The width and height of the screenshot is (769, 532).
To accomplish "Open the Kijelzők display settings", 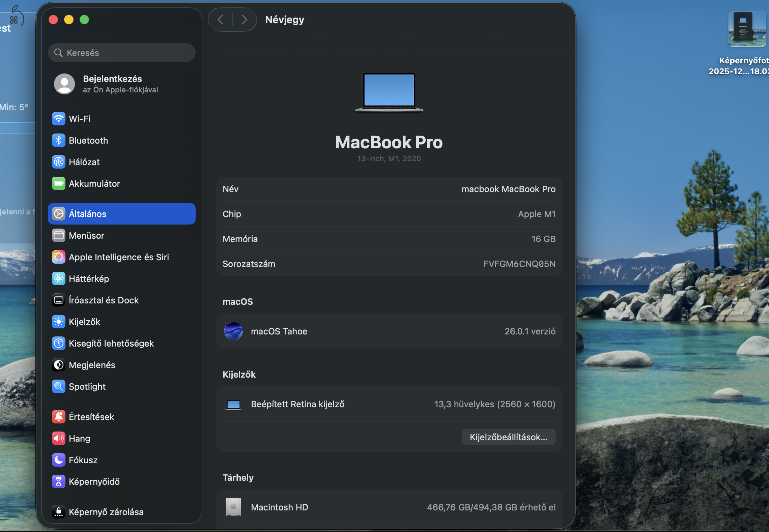I will [84, 322].
